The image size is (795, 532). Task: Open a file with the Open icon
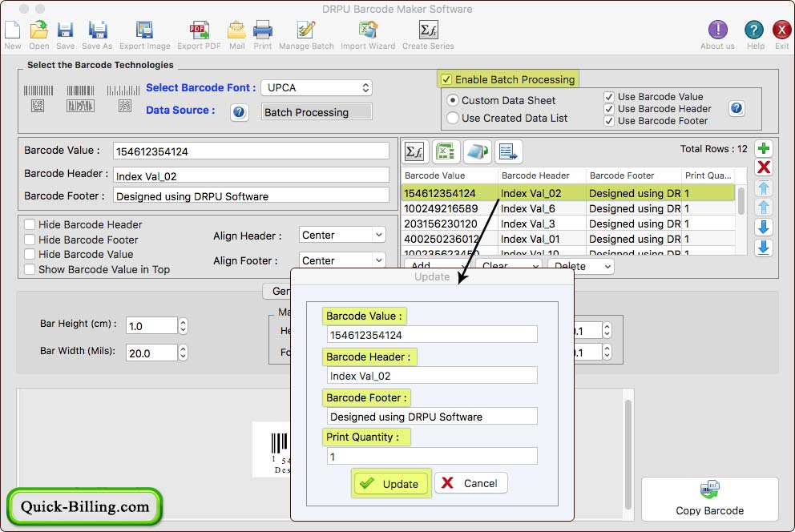39,30
